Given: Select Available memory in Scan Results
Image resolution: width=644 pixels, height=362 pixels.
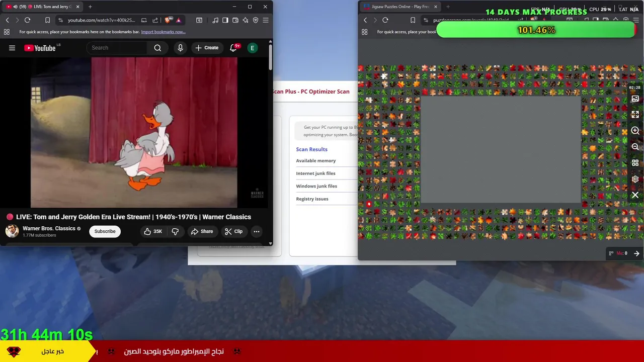Looking at the screenshot, I should (x=316, y=160).
